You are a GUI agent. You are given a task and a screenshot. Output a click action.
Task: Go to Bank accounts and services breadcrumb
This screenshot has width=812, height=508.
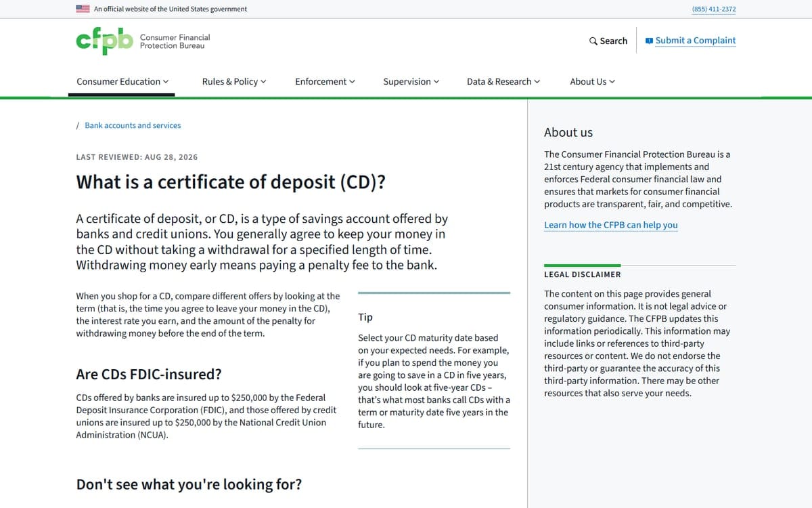pyautogui.click(x=133, y=125)
